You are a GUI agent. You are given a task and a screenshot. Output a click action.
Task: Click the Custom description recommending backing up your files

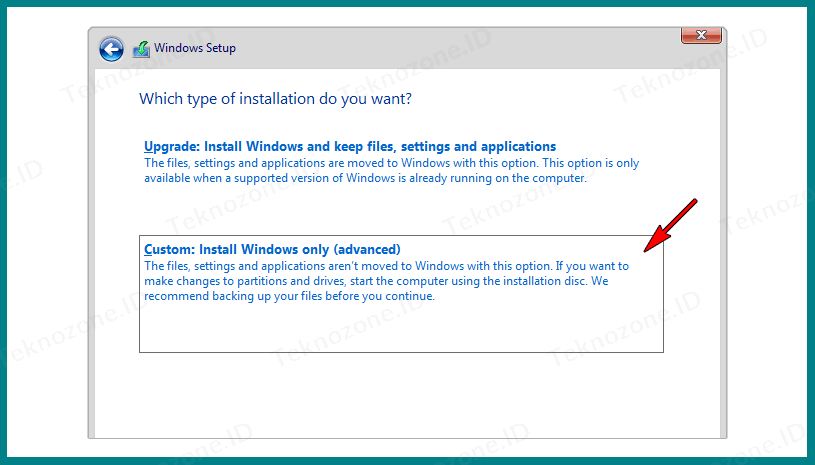(x=386, y=281)
